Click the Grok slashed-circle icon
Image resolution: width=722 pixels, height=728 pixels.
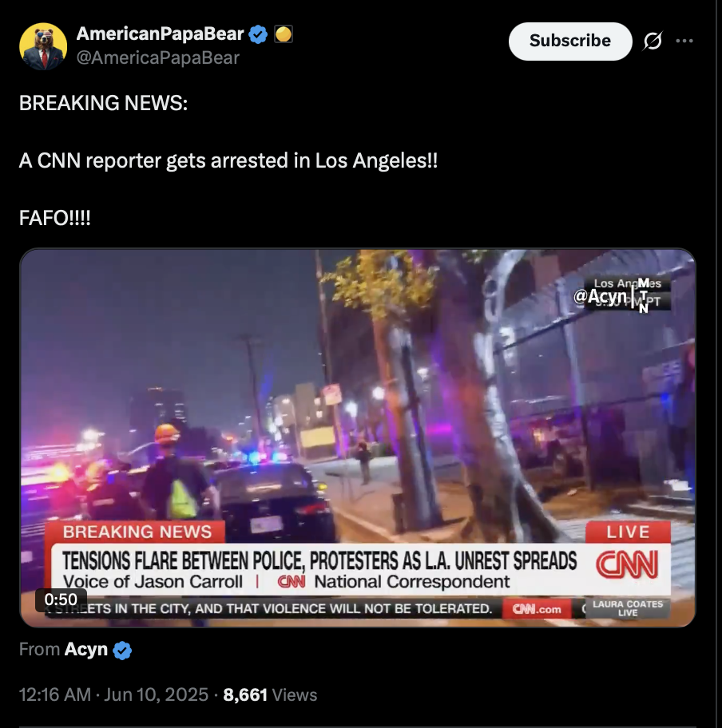click(x=653, y=41)
